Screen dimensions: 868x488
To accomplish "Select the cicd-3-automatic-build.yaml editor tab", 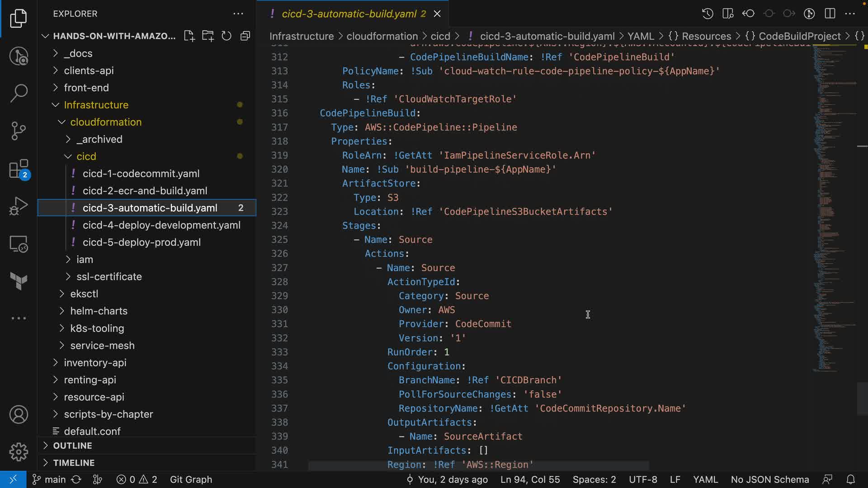I will pos(348,14).
